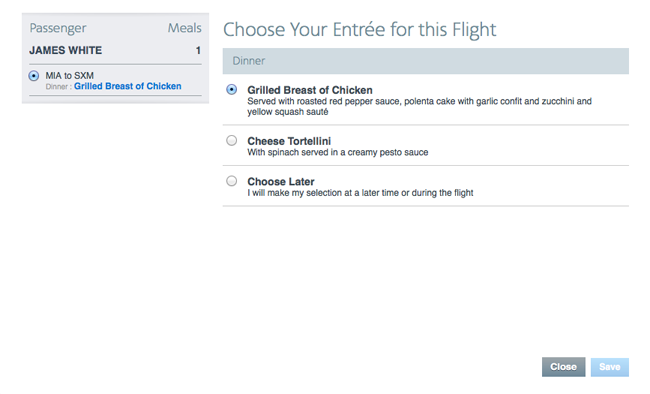Click the creamy pesto sauce description text
The image size is (650, 394).
[x=337, y=152]
